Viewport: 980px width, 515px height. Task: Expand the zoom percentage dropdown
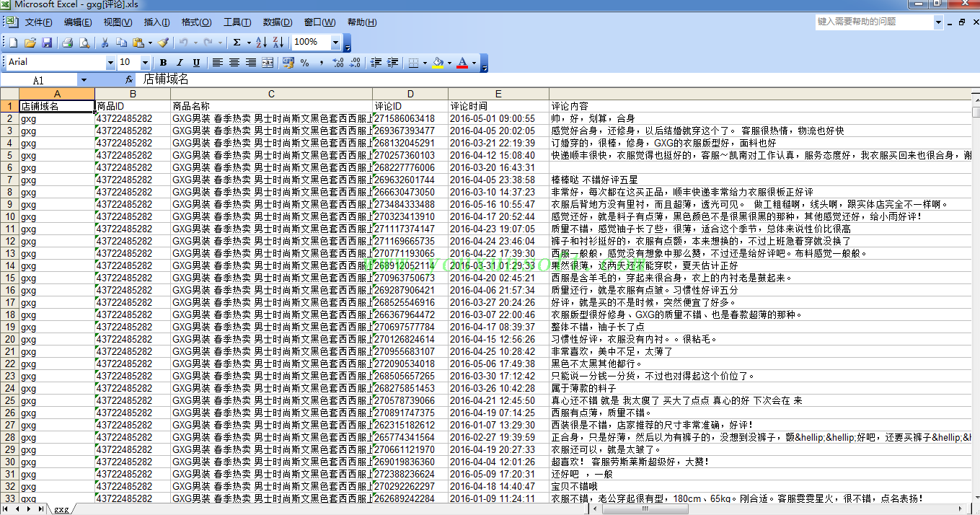(335, 43)
